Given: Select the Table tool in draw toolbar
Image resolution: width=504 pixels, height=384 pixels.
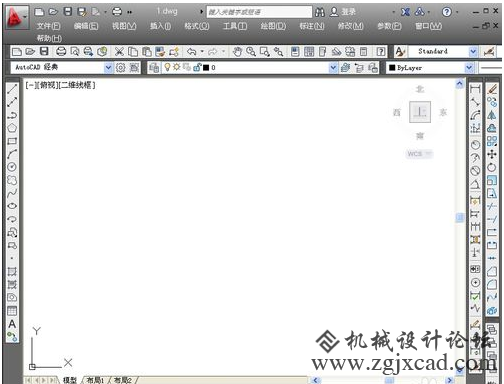Looking at the screenshot, I should point(12,311).
